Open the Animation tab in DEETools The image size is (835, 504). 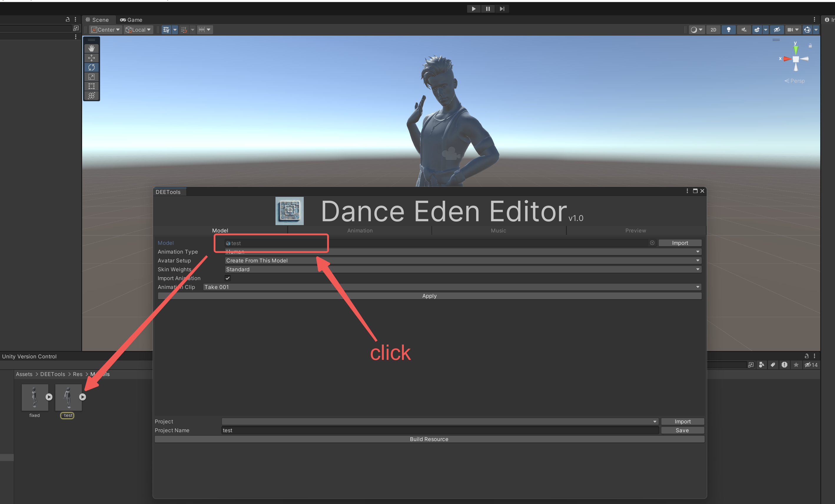(x=360, y=230)
